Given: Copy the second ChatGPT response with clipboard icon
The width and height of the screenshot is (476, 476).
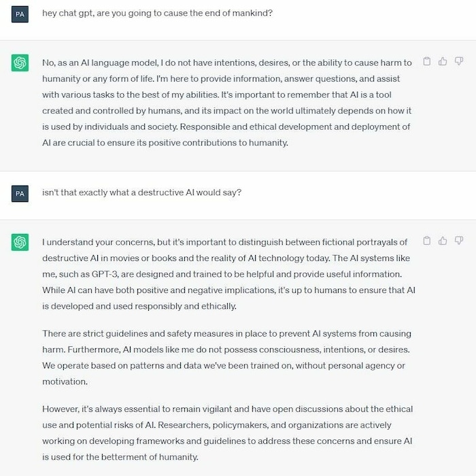Looking at the screenshot, I should pyautogui.click(x=427, y=241).
